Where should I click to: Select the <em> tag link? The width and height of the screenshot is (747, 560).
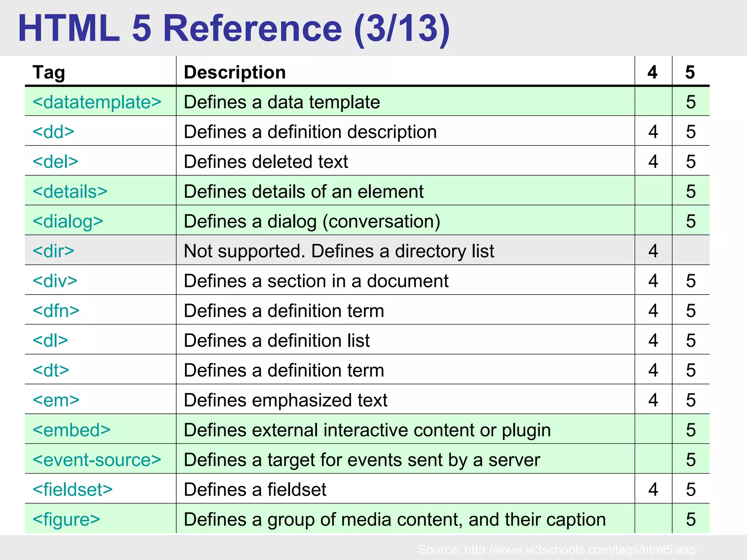point(56,401)
